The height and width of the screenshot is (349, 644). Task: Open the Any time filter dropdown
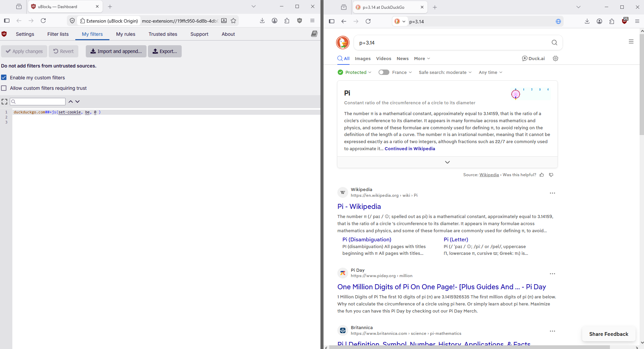click(x=490, y=72)
